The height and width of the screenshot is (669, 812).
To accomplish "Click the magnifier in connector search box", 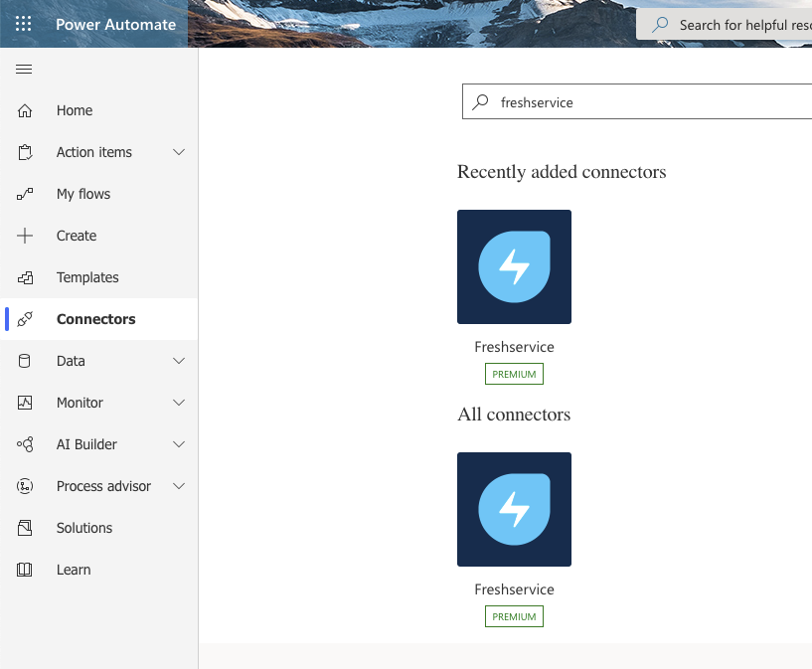I will [480, 101].
